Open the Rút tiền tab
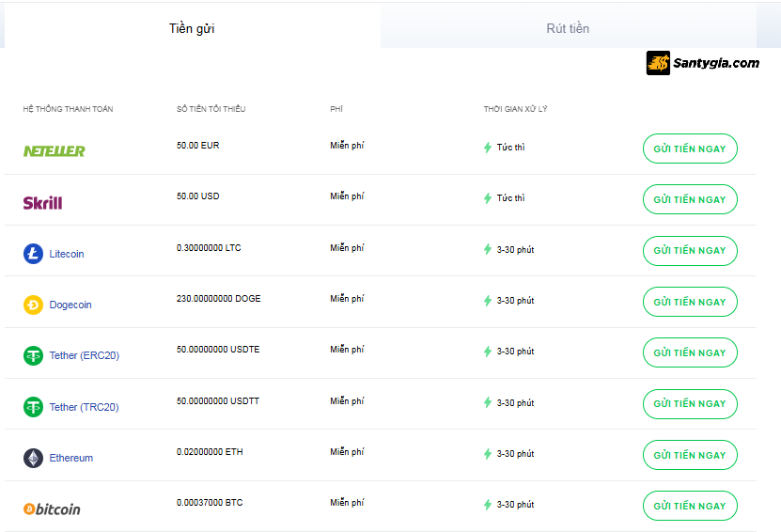Viewport: 781px width, 532px height. coord(568,28)
